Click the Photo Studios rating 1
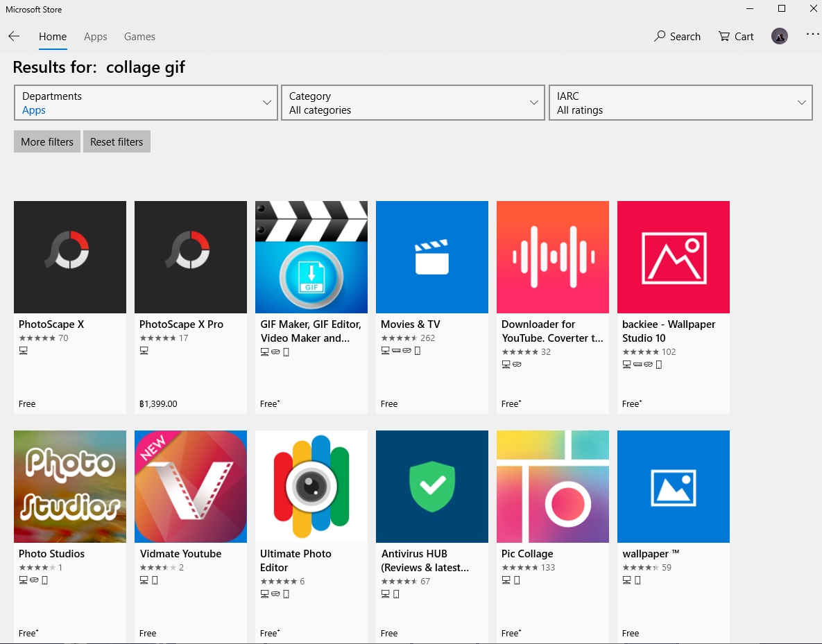 40,568
